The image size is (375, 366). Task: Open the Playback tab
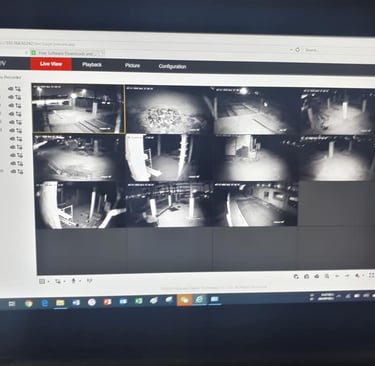coord(92,65)
